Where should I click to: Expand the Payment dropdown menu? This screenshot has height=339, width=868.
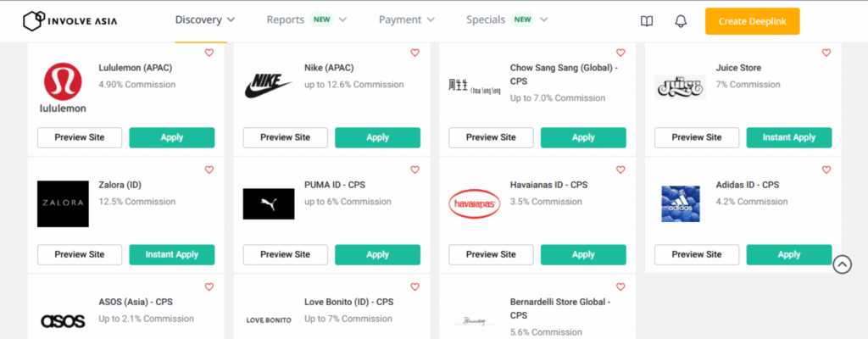coord(406,19)
